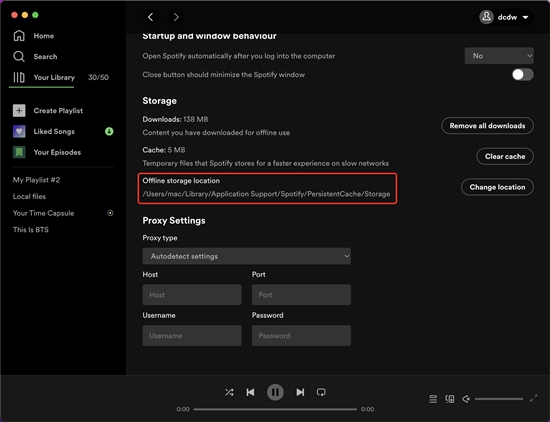Click the Downloads: 138 MB text
550x422 pixels.
click(x=175, y=119)
